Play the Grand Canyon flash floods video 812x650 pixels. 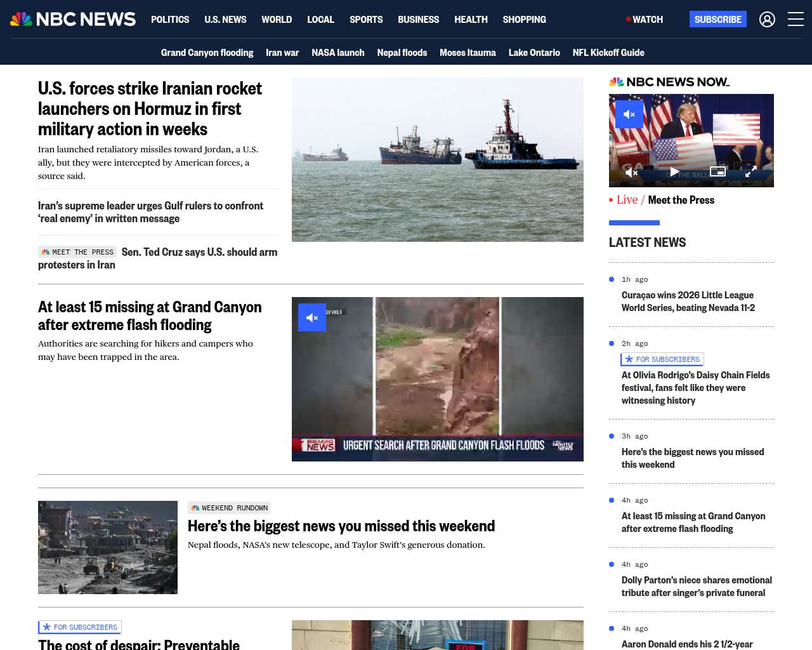point(438,379)
